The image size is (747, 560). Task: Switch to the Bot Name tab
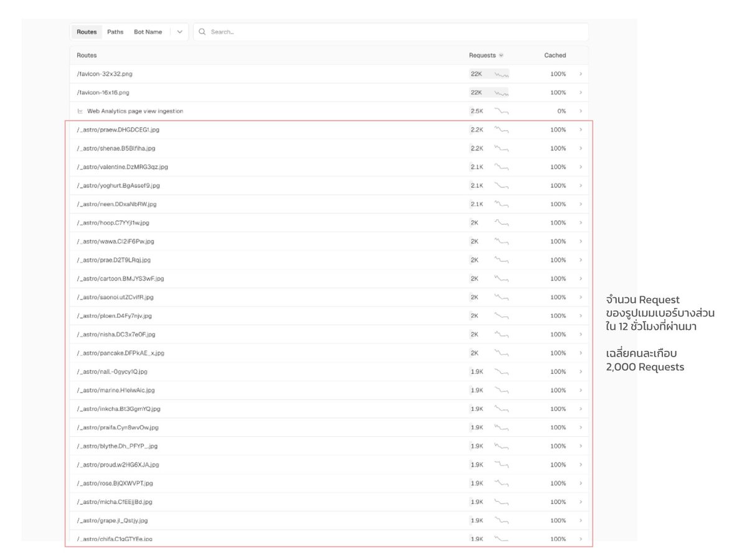148,32
